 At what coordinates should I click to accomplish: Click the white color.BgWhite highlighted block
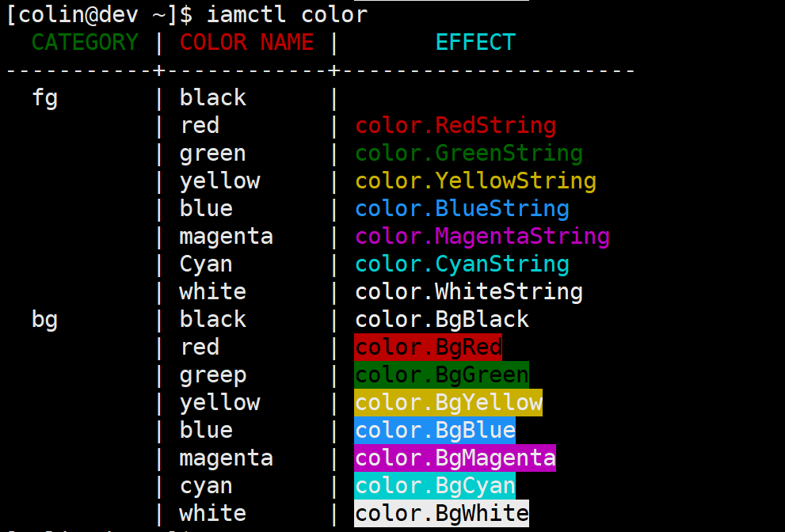[441, 514]
